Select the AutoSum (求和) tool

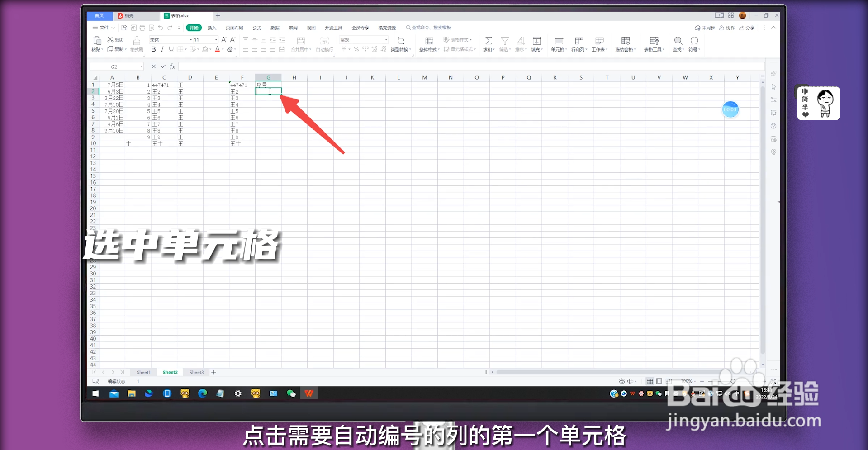tap(489, 43)
